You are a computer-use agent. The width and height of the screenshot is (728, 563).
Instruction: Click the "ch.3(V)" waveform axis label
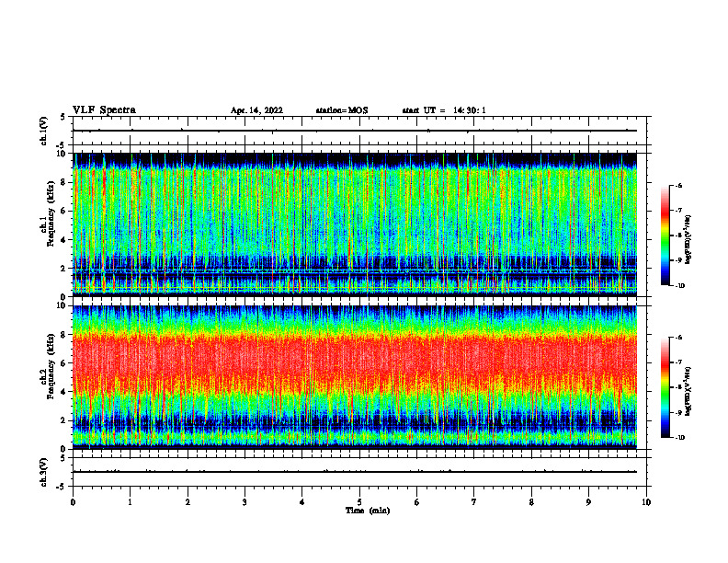pyautogui.click(x=43, y=473)
